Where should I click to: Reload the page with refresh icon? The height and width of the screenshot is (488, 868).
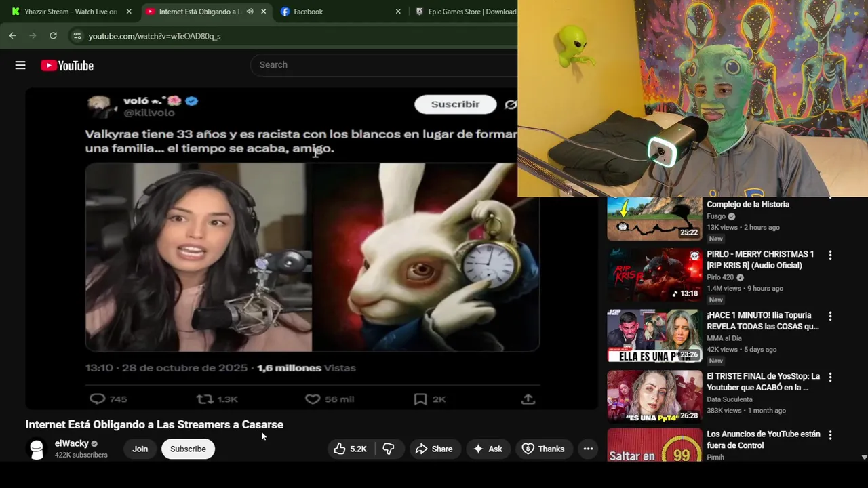tap(53, 35)
